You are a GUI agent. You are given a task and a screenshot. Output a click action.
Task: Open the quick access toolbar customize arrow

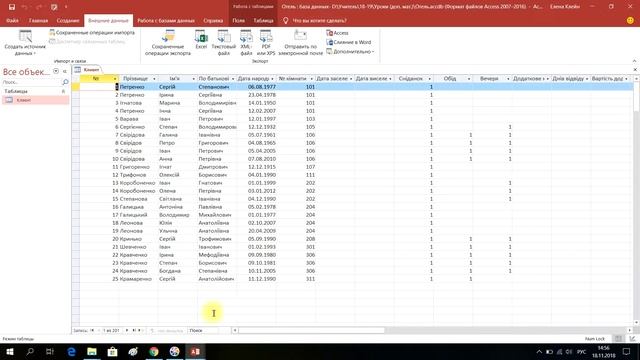66,7
